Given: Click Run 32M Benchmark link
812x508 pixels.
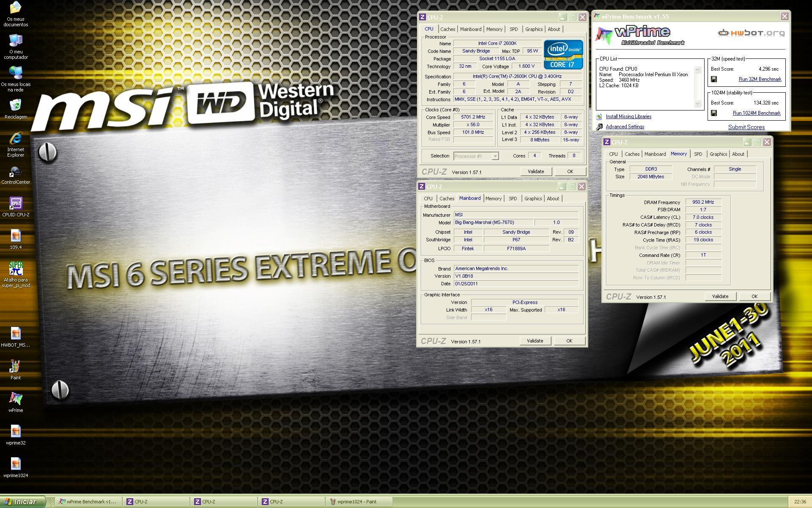Looking at the screenshot, I should coord(760,79).
